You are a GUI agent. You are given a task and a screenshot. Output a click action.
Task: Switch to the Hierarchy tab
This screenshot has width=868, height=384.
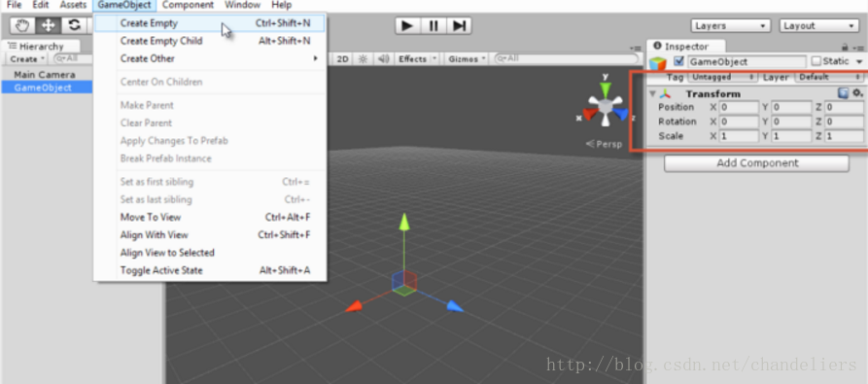point(41,47)
